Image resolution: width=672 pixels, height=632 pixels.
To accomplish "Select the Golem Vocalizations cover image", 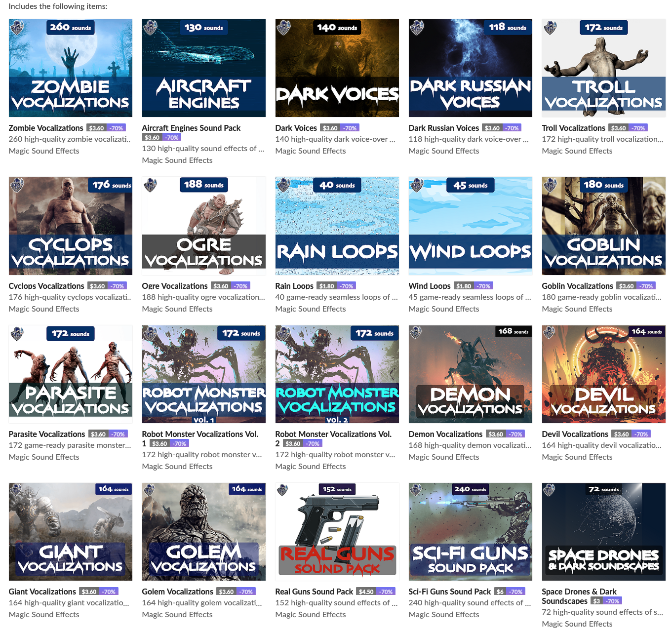I will click(204, 532).
